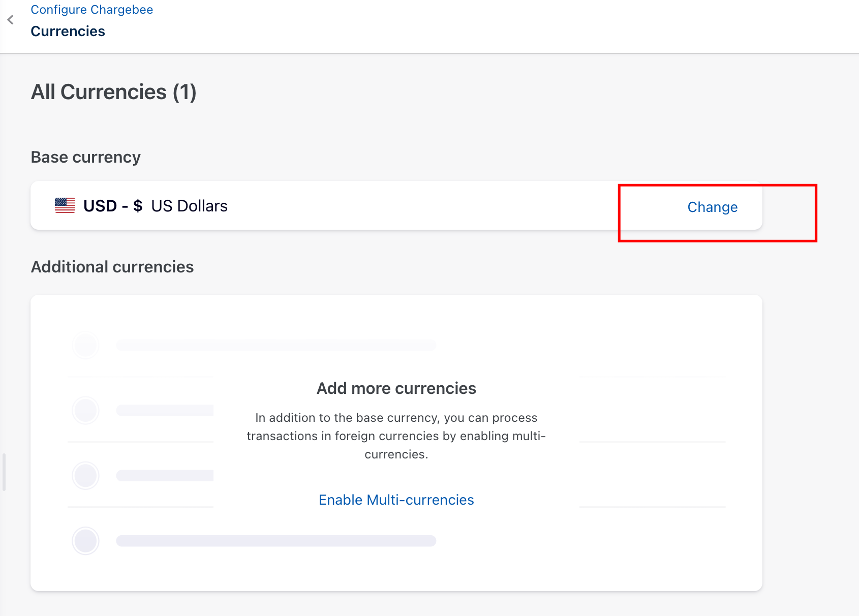Click the first placeholder avatar circle
The height and width of the screenshot is (616, 859).
coord(85,345)
